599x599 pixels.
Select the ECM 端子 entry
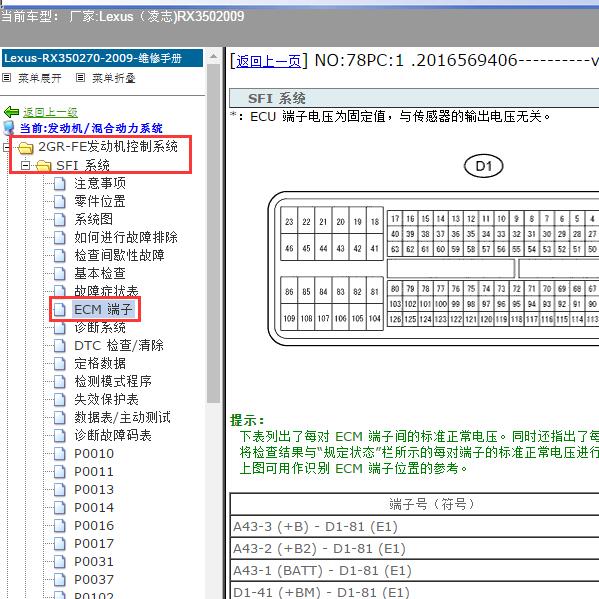(103, 309)
